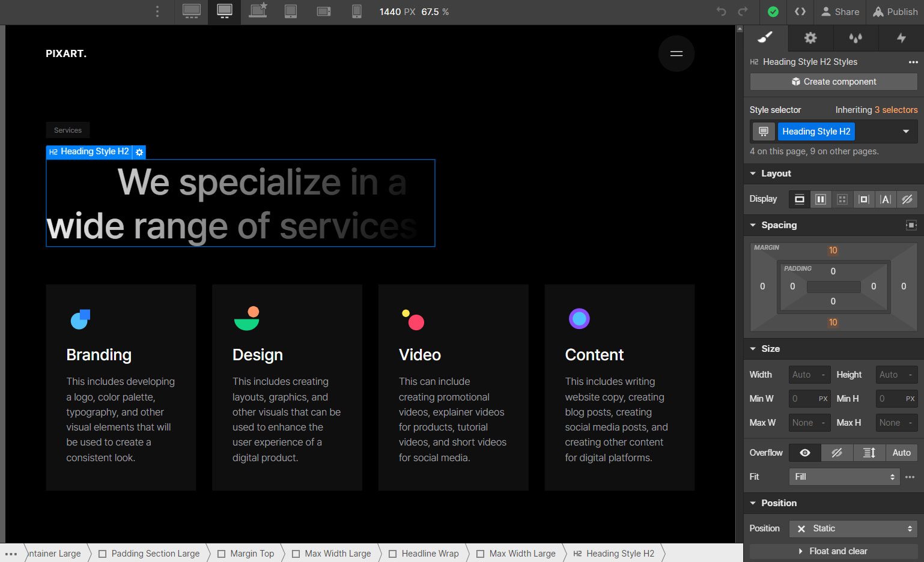Screen dimensions: 924x562
Task: Open the Interactions lightning tab
Action: [x=901, y=37]
